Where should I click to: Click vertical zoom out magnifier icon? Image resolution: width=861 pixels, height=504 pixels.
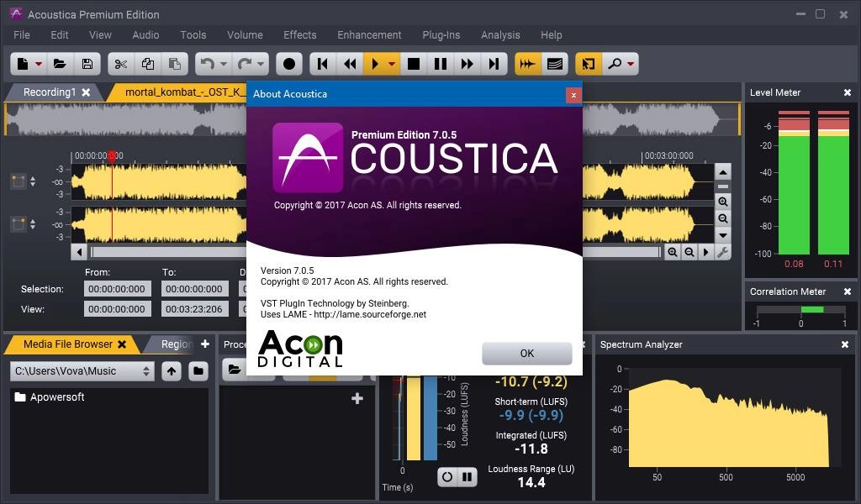[x=722, y=218]
